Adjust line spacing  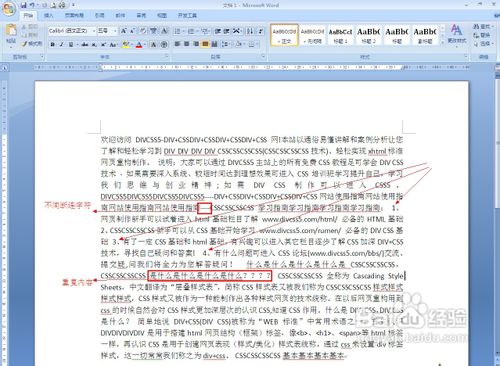click(225, 44)
